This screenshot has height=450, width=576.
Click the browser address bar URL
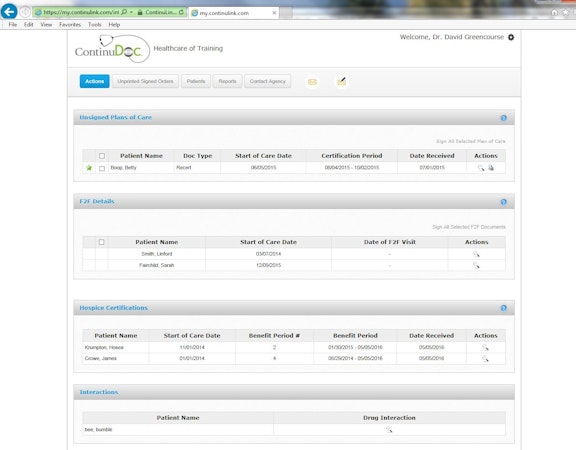81,12
